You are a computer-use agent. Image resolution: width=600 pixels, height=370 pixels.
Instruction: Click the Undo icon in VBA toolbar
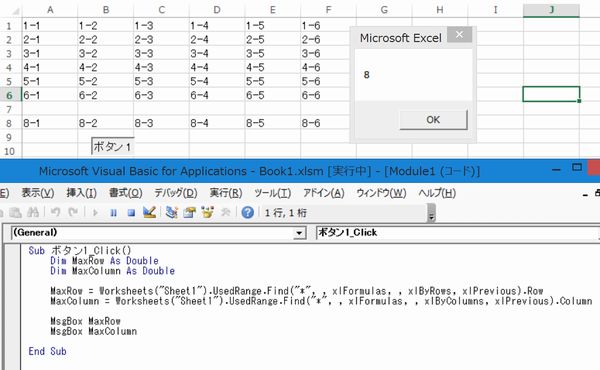pos(55,212)
